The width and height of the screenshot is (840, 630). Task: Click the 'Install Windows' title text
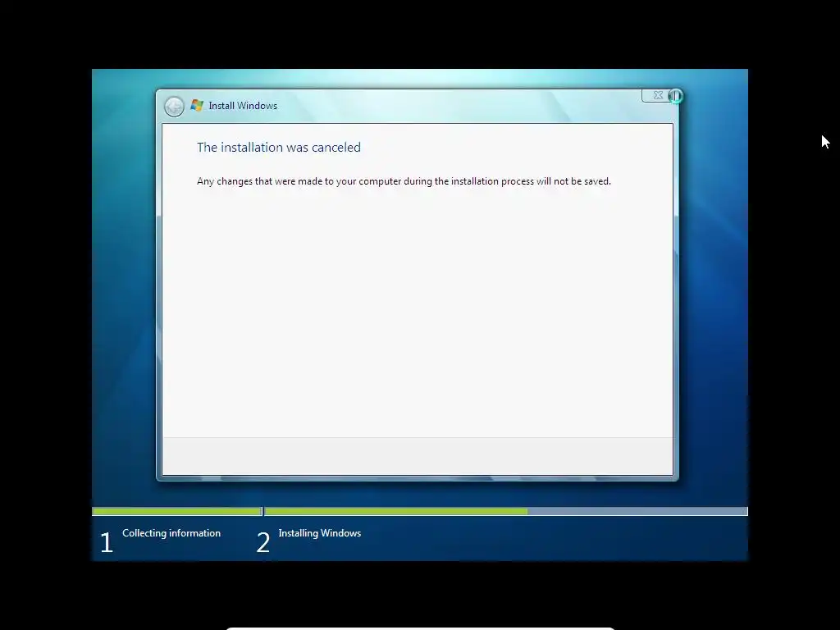243,106
